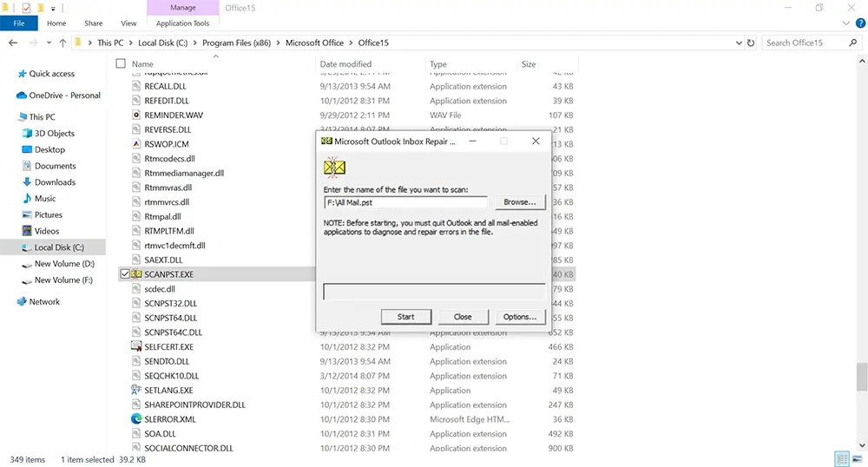Open the Application Tools tab
868x467 pixels.
(x=182, y=23)
